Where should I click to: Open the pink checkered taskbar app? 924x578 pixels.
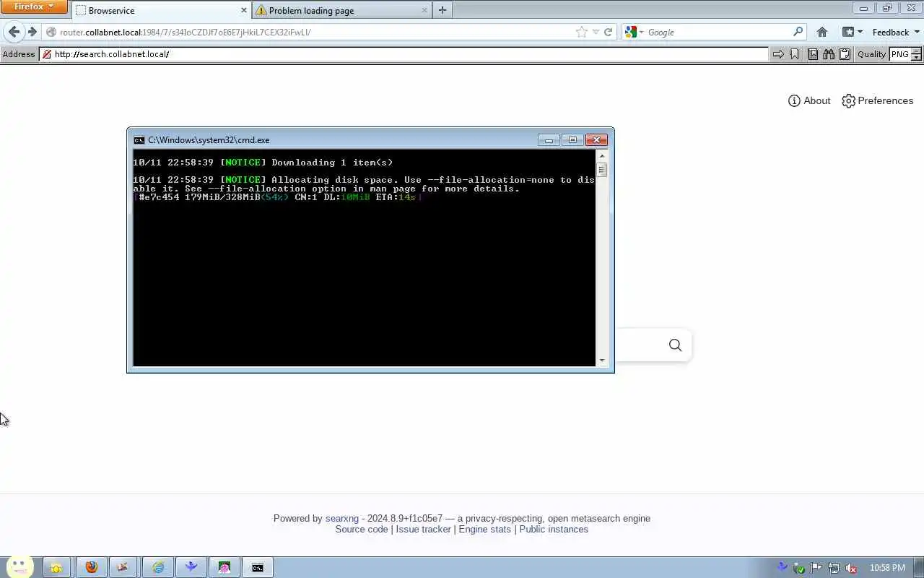225,568
